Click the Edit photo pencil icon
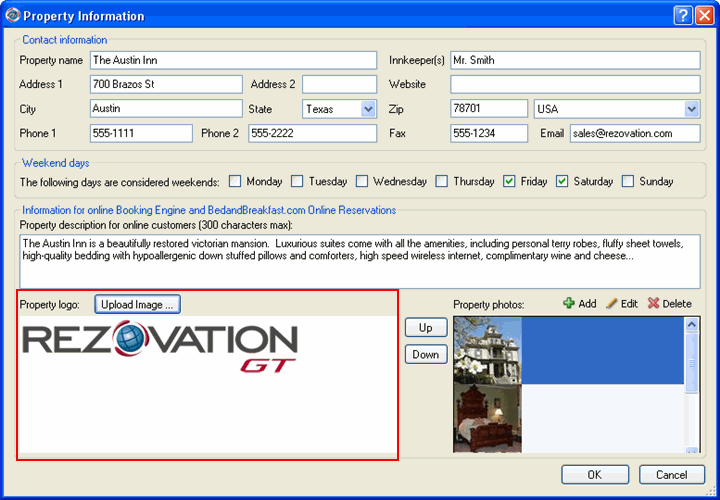 (611, 304)
